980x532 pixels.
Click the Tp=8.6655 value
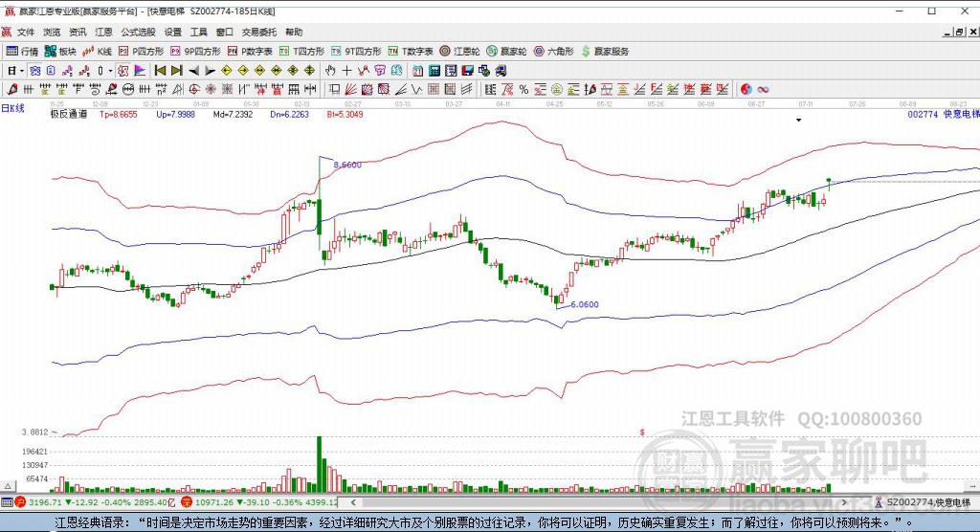point(118,115)
